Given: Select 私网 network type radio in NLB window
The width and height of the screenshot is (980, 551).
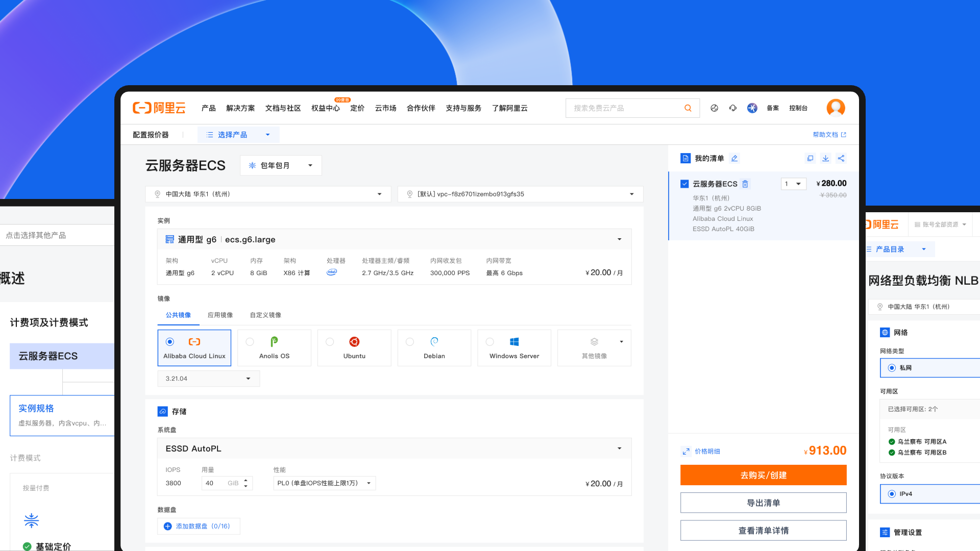Looking at the screenshot, I should pos(892,368).
